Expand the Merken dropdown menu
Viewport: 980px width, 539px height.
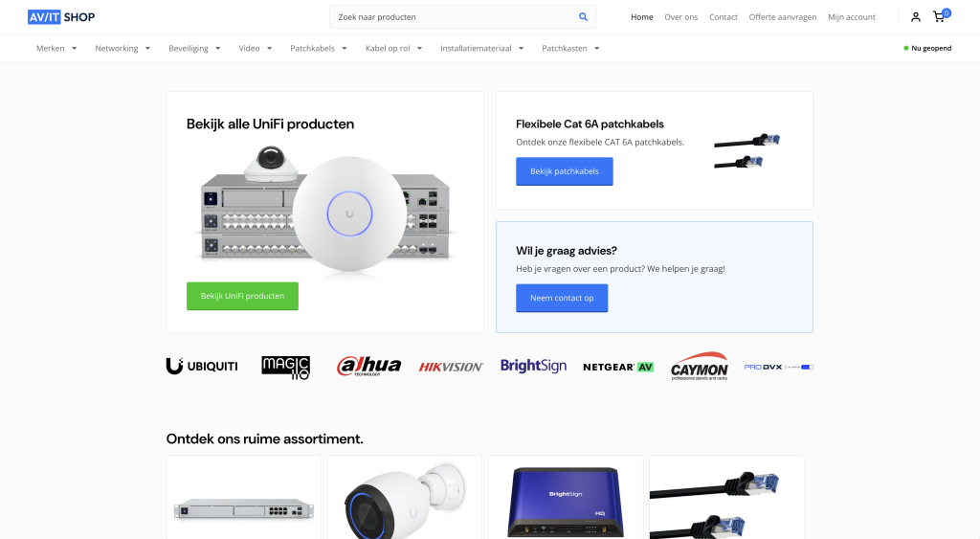pyautogui.click(x=56, y=48)
